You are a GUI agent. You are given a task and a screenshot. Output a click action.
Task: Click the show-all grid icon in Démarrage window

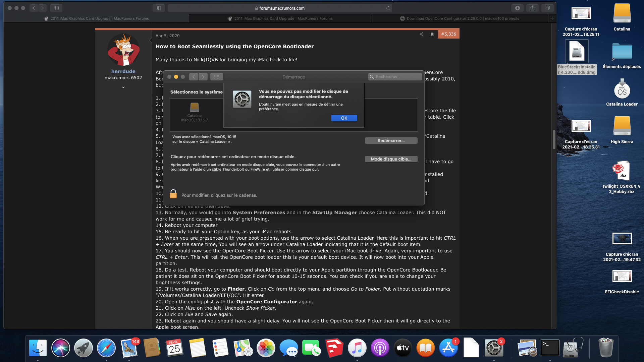tap(216, 77)
